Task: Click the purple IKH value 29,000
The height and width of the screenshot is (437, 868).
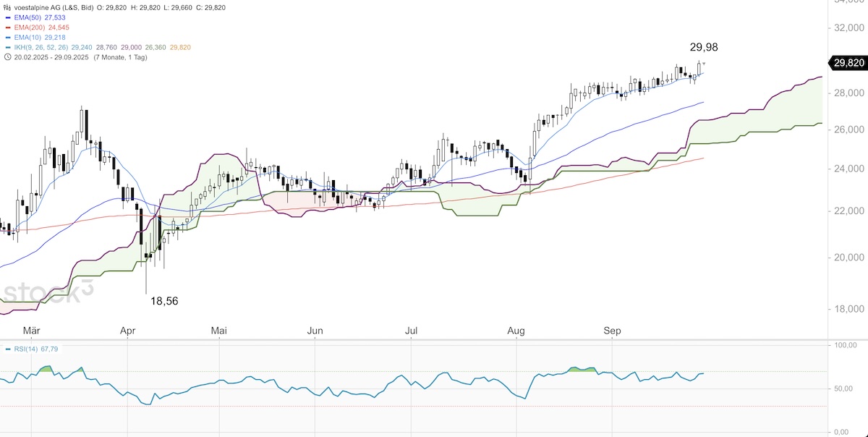Action: [x=132, y=47]
